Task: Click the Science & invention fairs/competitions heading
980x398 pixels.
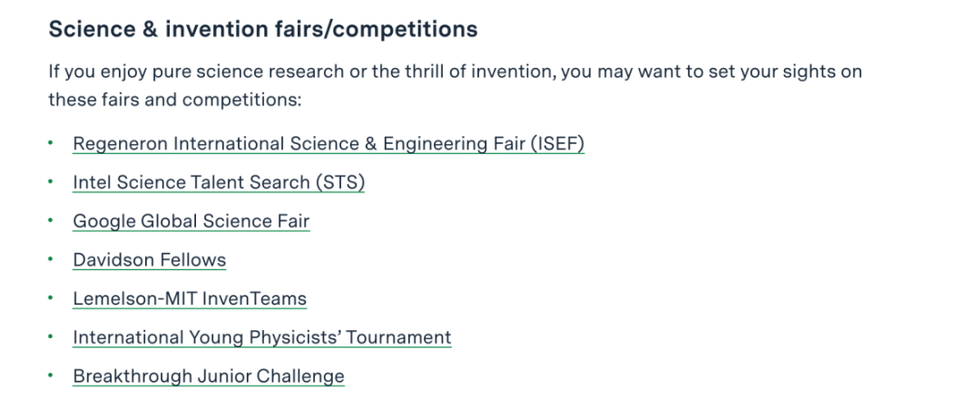Action: (263, 29)
